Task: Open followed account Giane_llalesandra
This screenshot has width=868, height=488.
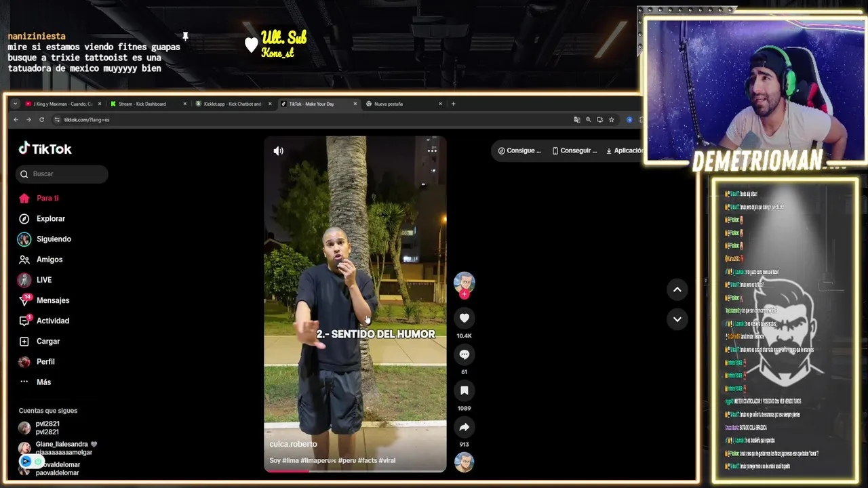Action: click(x=58, y=448)
